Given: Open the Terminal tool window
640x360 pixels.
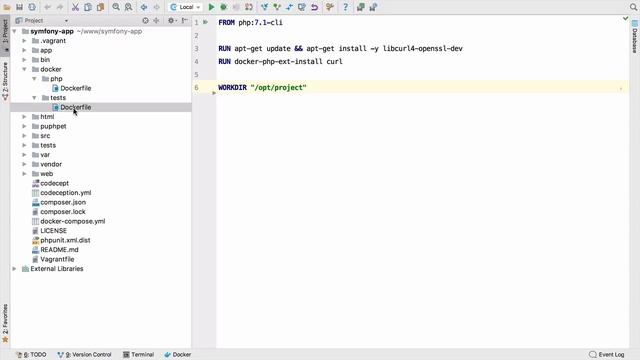Looking at the screenshot, I should click(138, 355).
